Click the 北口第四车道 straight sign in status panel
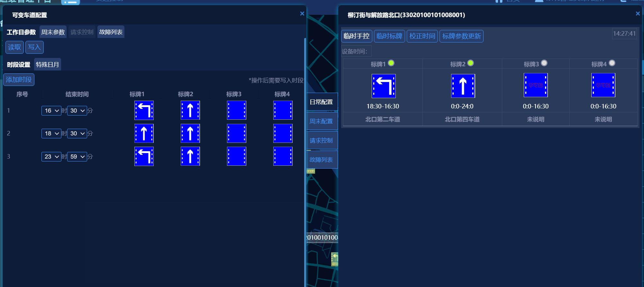The width and height of the screenshot is (644, 287). tap(463, 86)
